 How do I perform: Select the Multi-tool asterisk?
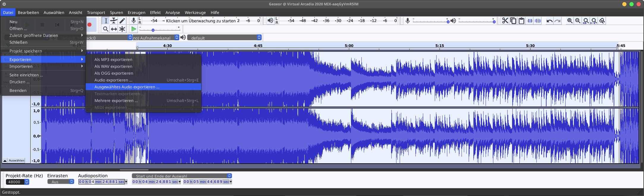(x=122, y=29)
